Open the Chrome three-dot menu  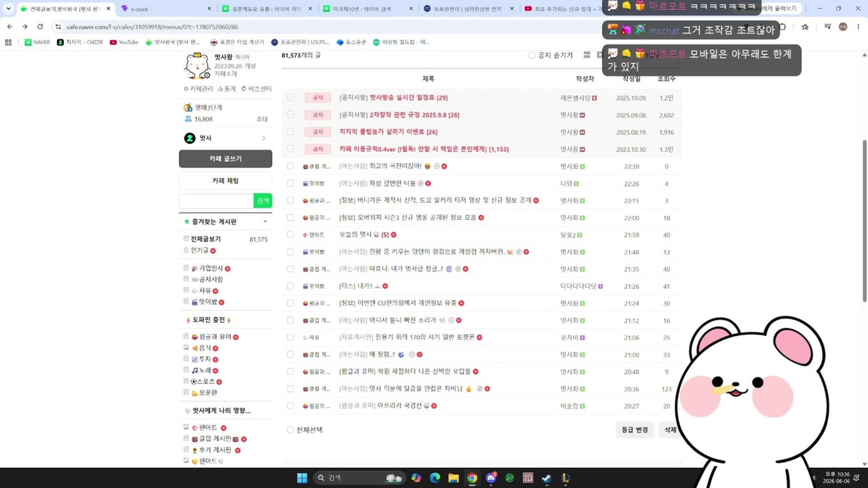click(x=858, y=27)
